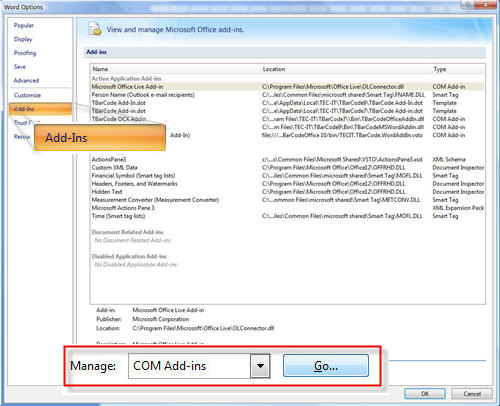Select Microsoft Actions Pane 3 row

pos(287,208)
